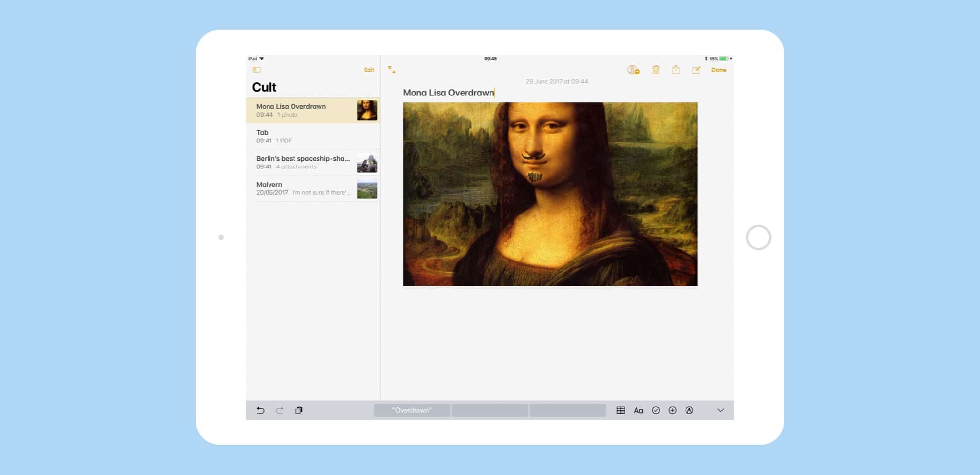Toggle the notes sidebar panel icon
This screenshot has height=475, width=980.
pyautogui.click(x=256, y=70)
